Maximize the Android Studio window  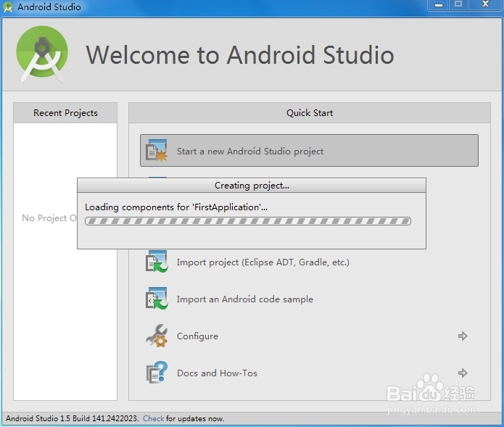458,5
